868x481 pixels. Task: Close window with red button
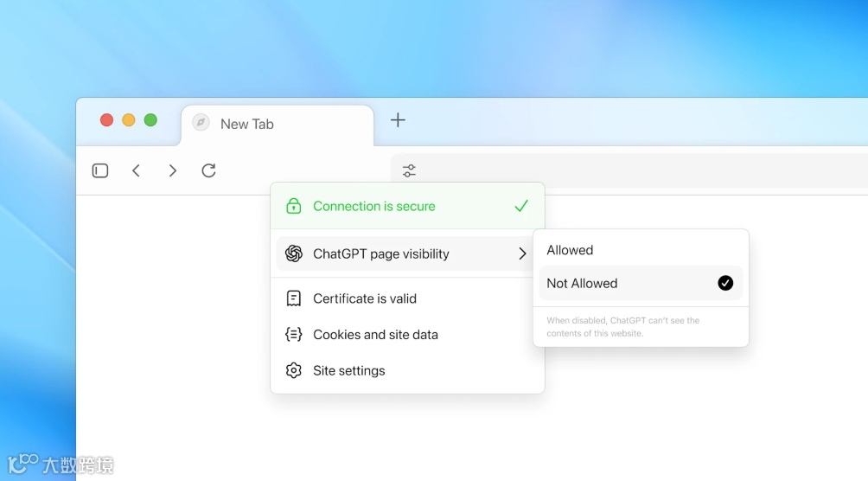[x=107, y=120]
